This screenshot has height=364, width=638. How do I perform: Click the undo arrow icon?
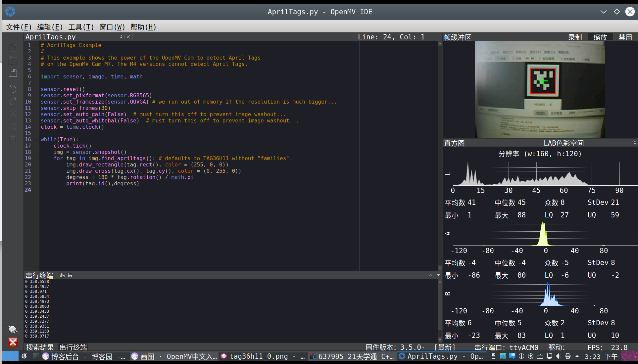tap(13, 89)
